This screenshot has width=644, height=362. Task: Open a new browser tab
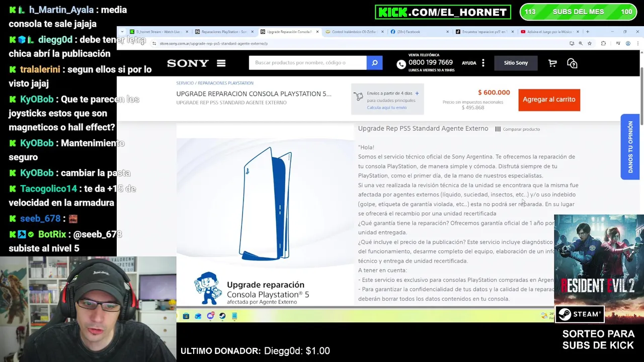click(587, 32)
